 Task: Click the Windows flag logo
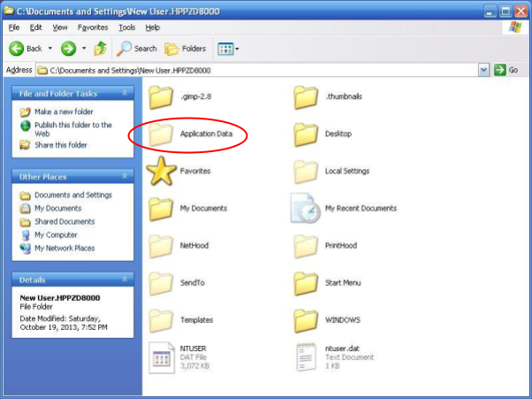pos(515,27)
